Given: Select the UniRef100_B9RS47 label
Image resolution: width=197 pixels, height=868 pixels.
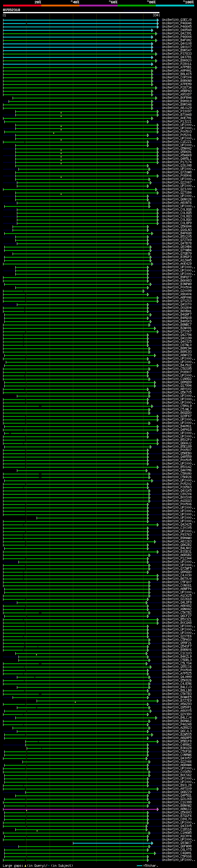Looking at the screenshot, I should tap(177, 50).
